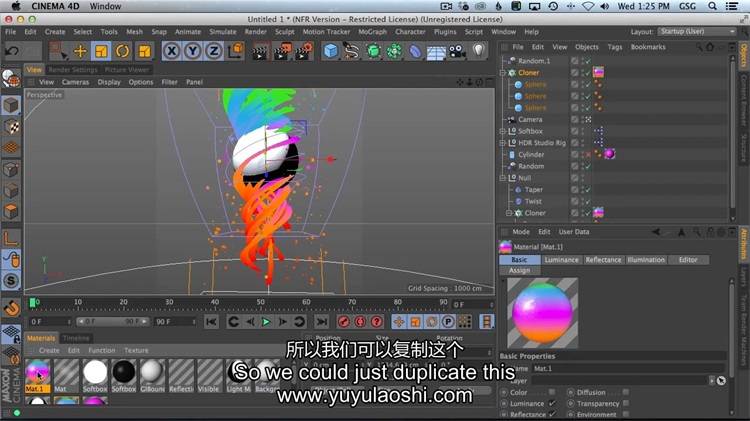Expand HDR Studio Rig object
The width and height of the screenshot is (750, 421).
[503, 143]
